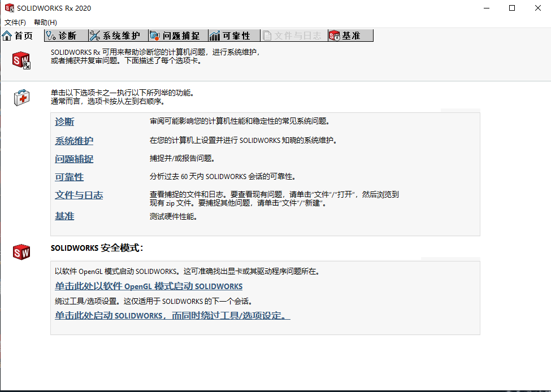Switch to the 诊断 tab
Image resolution: width=551 pixels, height=392 pixels.
pos(66,36)
